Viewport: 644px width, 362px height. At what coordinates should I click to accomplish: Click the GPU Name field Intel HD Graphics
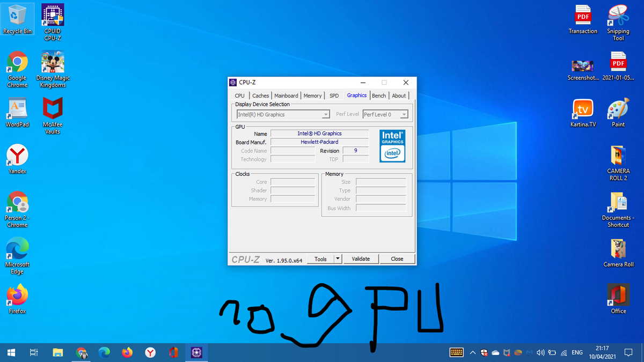click(x=319, y=134)
